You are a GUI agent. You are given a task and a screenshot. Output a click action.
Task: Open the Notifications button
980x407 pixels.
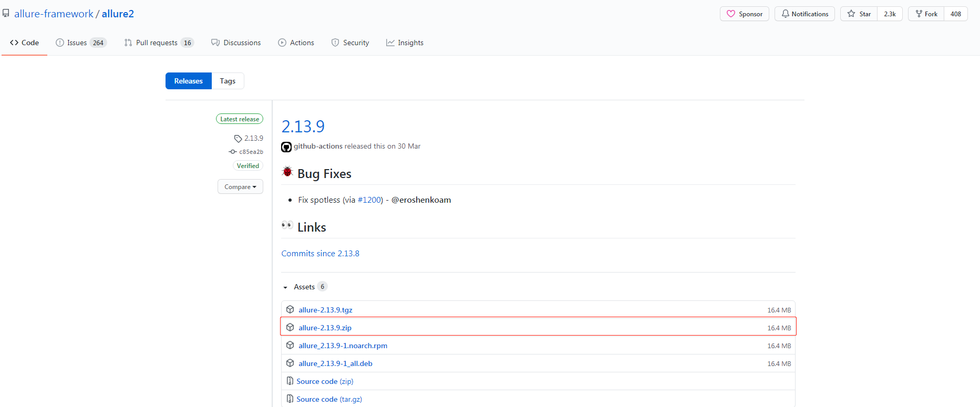coord(804,14)
